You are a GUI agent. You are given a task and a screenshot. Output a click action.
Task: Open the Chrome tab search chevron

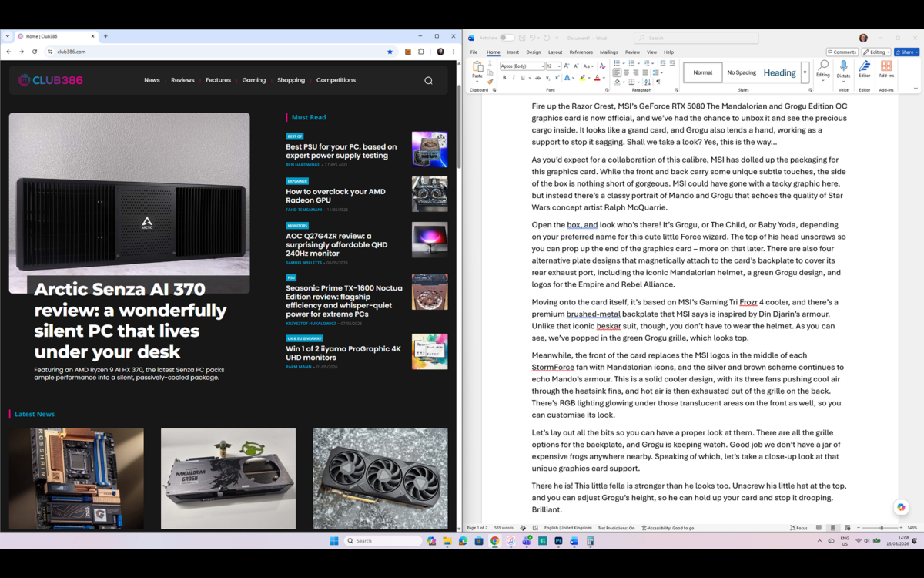click(8, 36)
